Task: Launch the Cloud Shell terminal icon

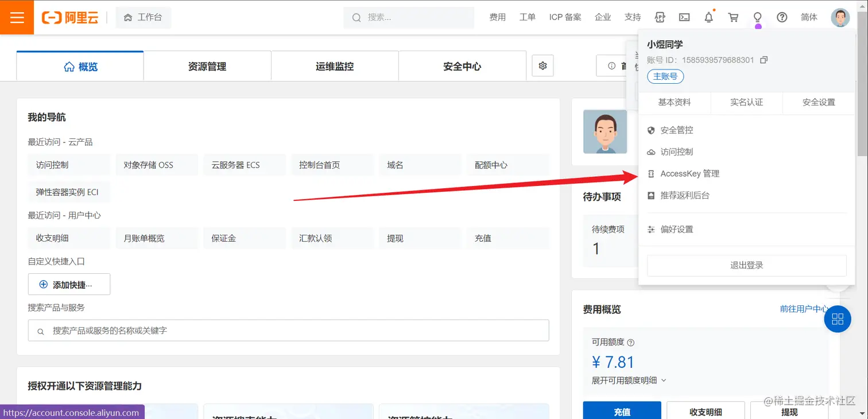Action: [684, 17]
